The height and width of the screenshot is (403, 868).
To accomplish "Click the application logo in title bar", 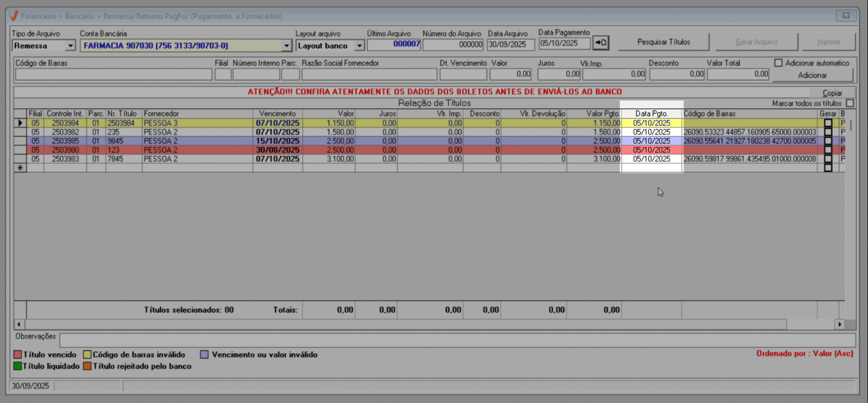I will (14, 16).
